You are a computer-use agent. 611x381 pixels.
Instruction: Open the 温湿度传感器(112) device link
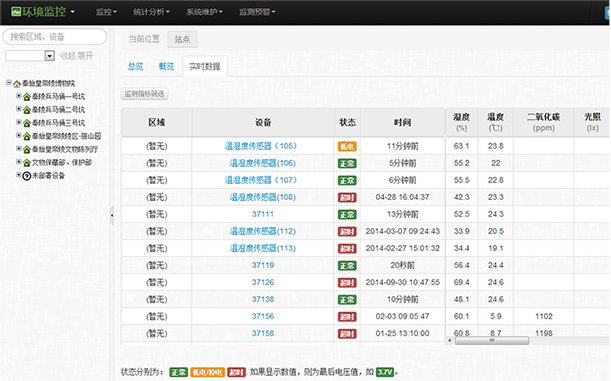[263, 231]
